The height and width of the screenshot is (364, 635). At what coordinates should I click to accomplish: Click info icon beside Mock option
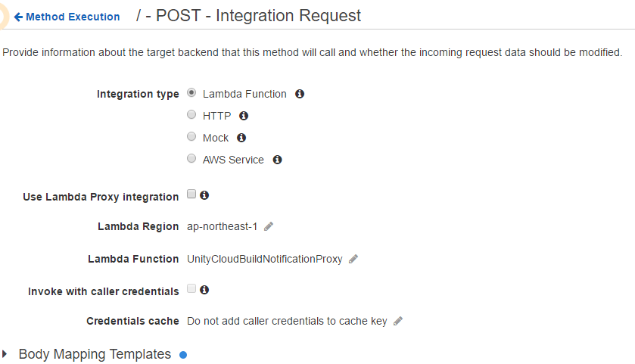[241, 138]
